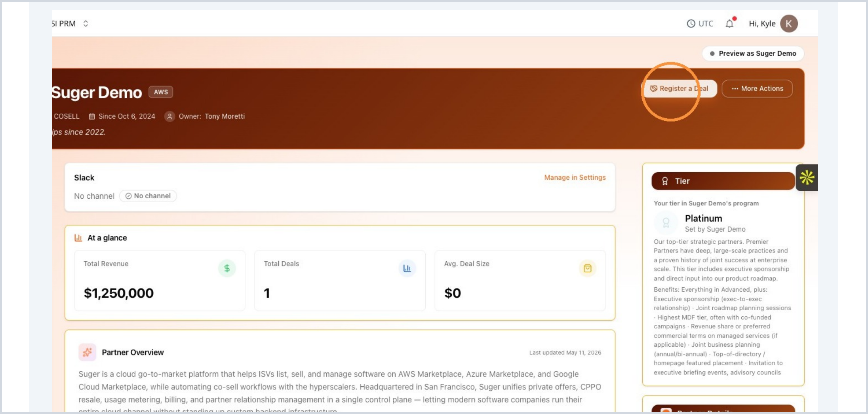Image resolution: width=868 pixels, height=414 pixels.
Task: Click the No channel pill badge
Action: click(148, 196)
